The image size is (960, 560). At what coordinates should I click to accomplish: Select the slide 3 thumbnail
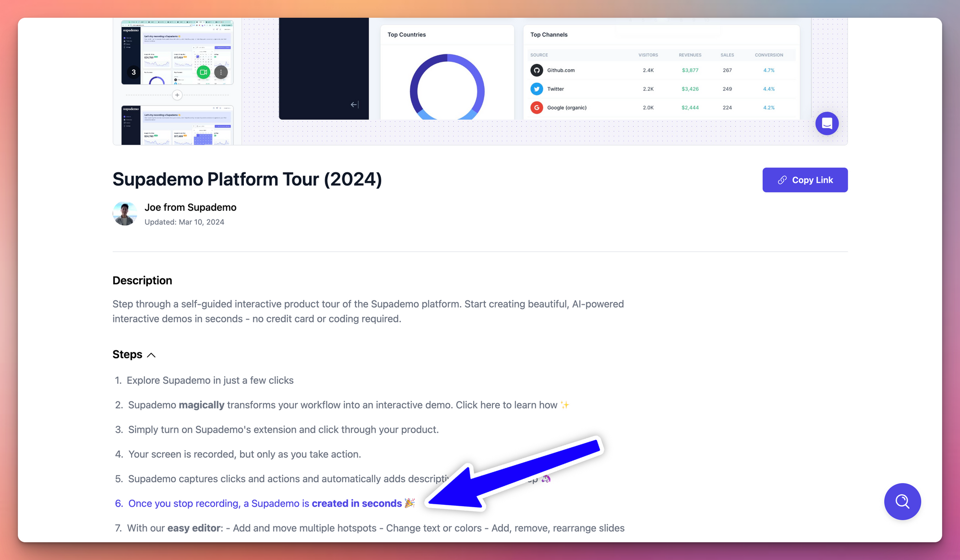(x=177, y=52)
